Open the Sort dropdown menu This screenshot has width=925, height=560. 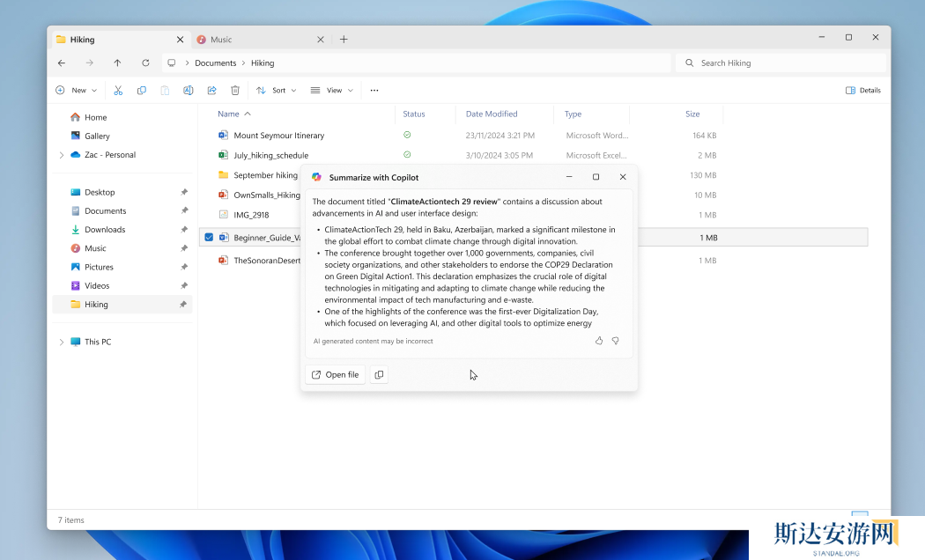(276, 90)
